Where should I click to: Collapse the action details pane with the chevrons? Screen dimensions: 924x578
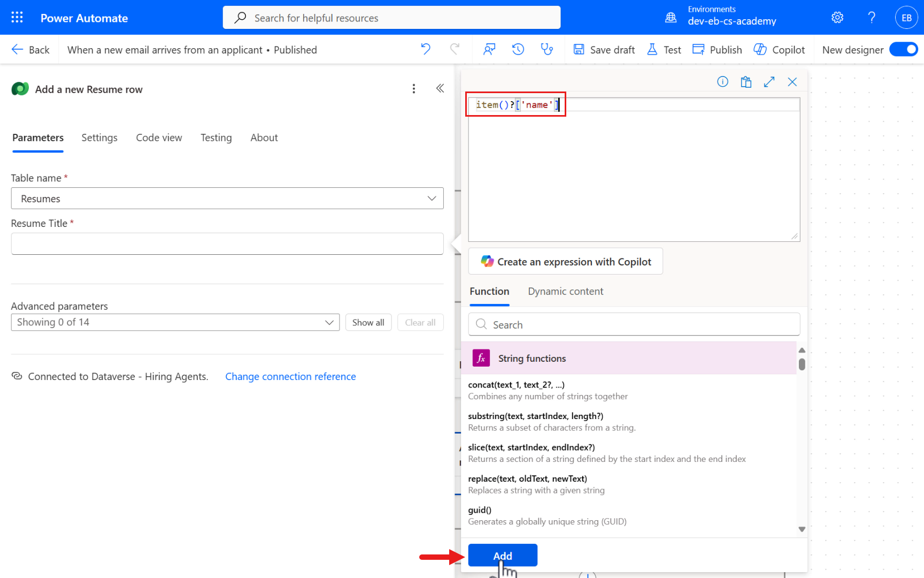tap(440, 88)
